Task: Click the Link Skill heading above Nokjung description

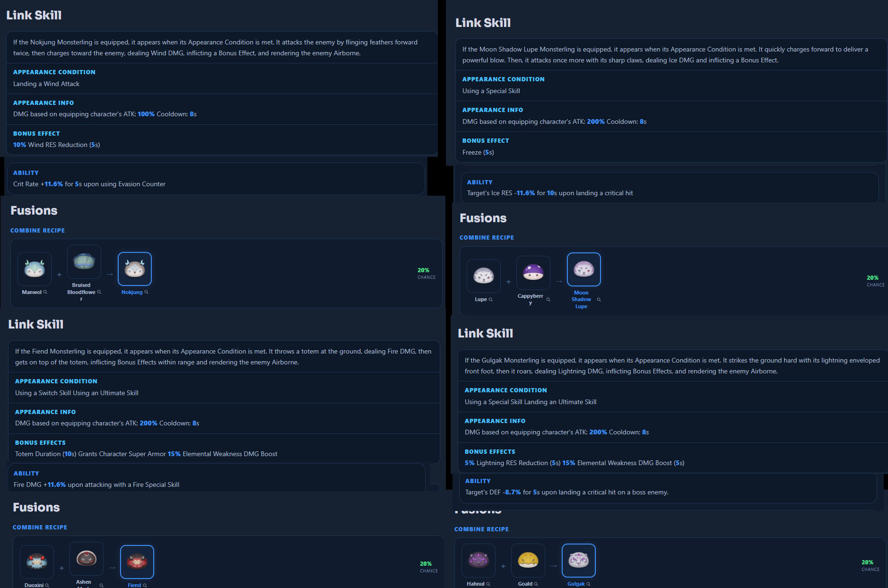Action: (x=34, y=15)
